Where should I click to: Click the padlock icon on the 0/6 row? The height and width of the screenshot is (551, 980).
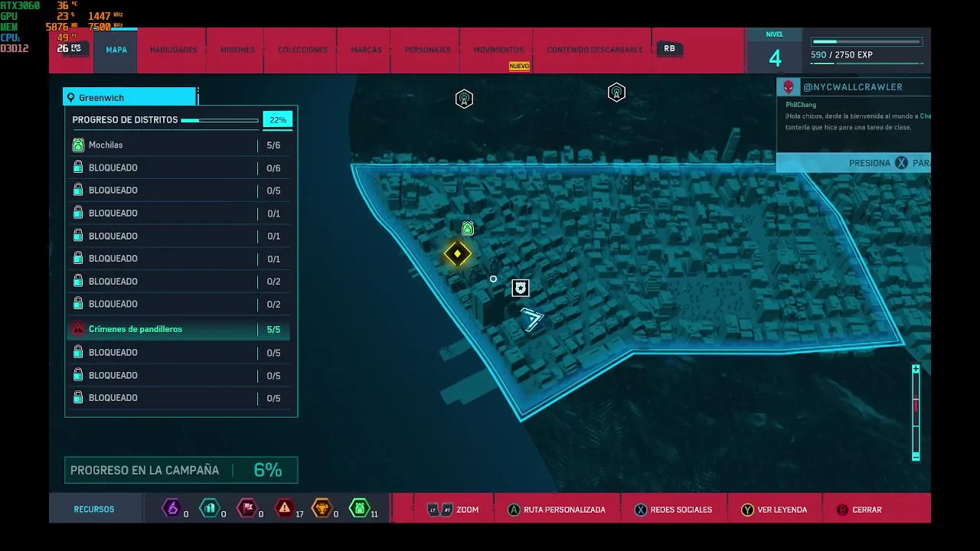point(78,168)
